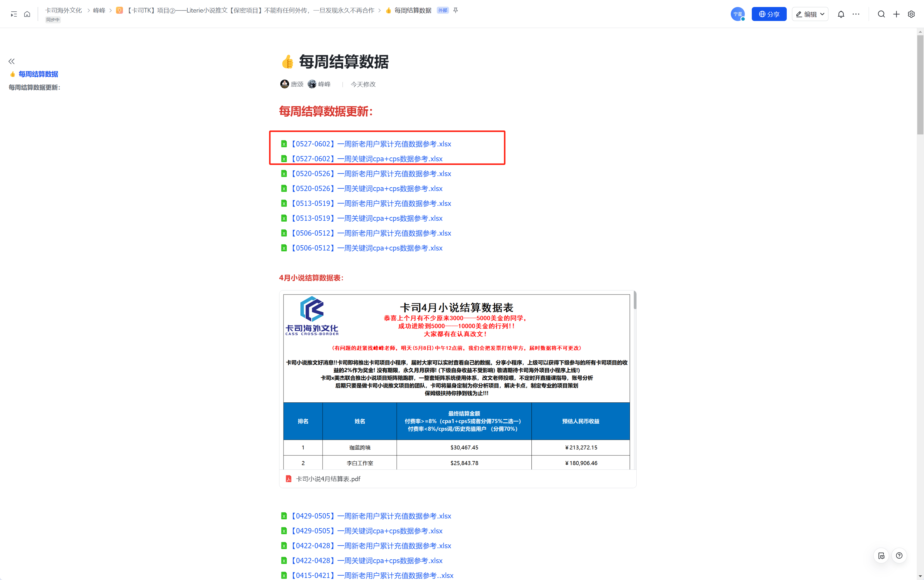The height and width of the screenshot is (580, 924).
Task: Click the plus create-new icon
Action: coord(896,14)
